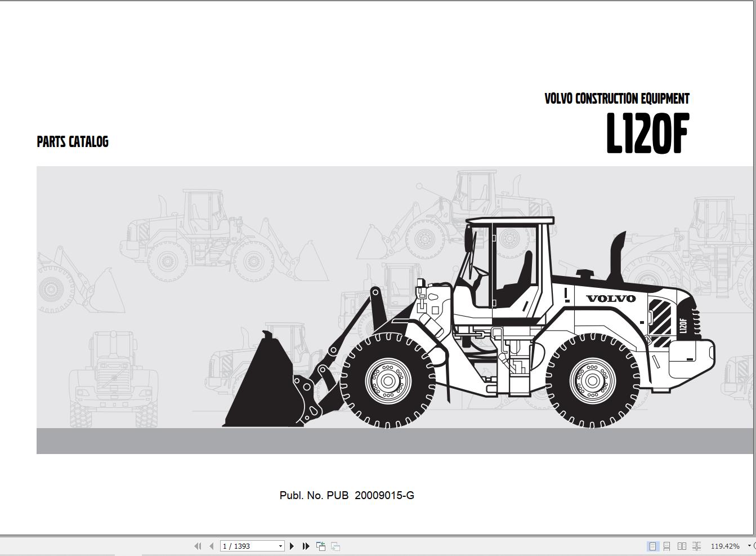Go to the previous page
This screenshot has width=756, height=556.
pyautogui.click(x=211, y=546)
